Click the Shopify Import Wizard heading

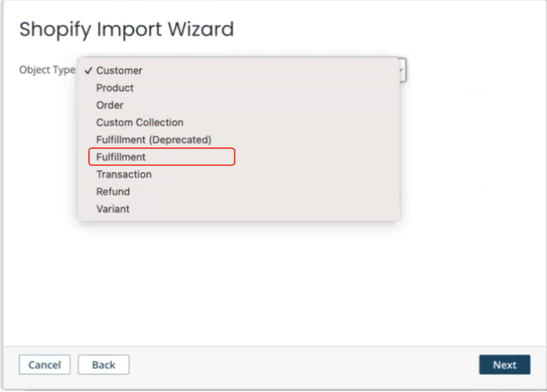[x=127, y=29]
